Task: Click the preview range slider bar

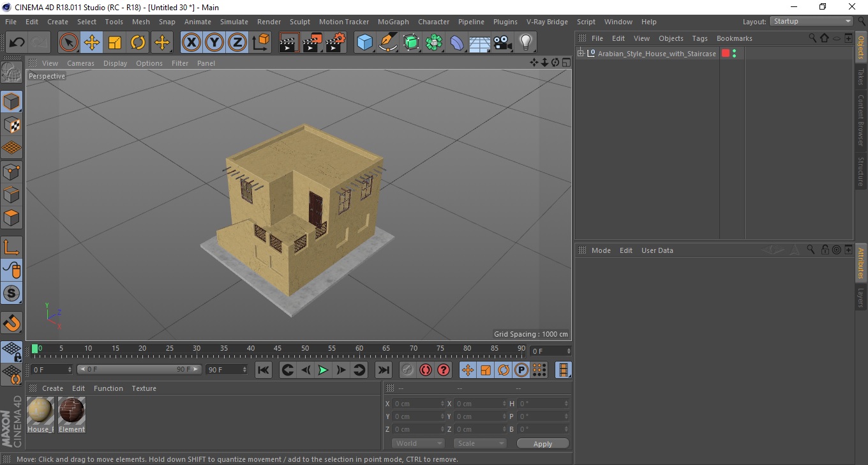Action: click(139, 369)
